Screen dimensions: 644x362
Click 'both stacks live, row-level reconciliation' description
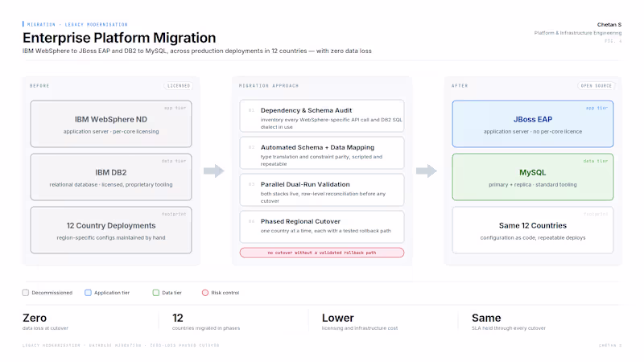pyautogui.click(x=323, y=197)
